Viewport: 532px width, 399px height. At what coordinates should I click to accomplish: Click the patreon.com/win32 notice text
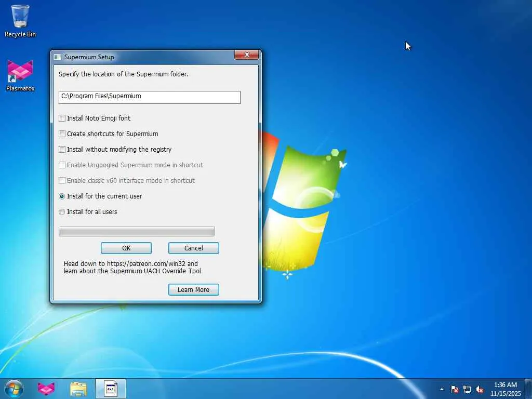click(x=132, y=268)
